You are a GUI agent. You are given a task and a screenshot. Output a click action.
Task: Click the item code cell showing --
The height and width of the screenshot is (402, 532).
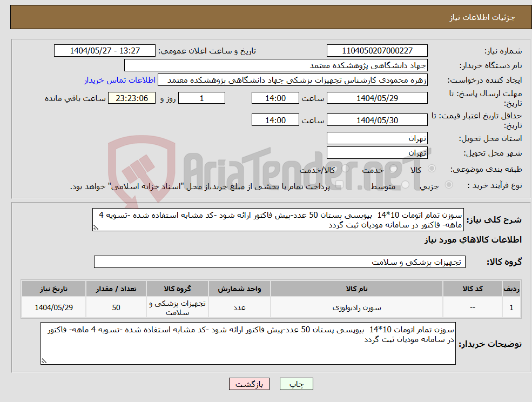point(473,307)
